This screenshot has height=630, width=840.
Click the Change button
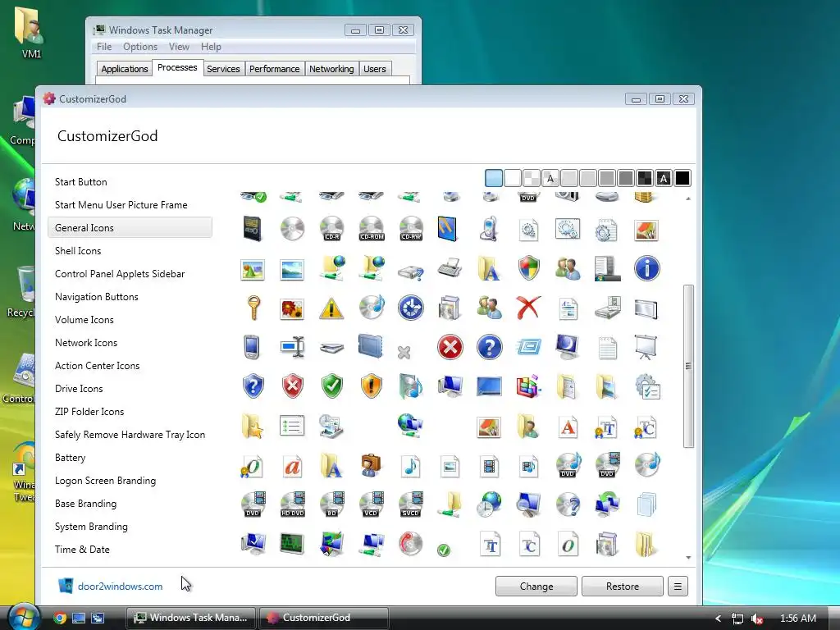[x=536, y=586]
